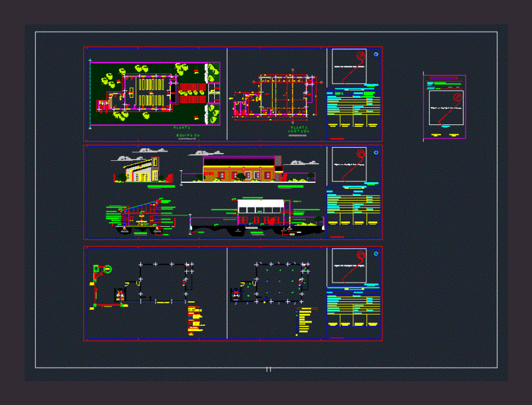This screenshot has width=532, height=405.
Task: Click the blue north circle in the middle sheet
Action: 376,153
